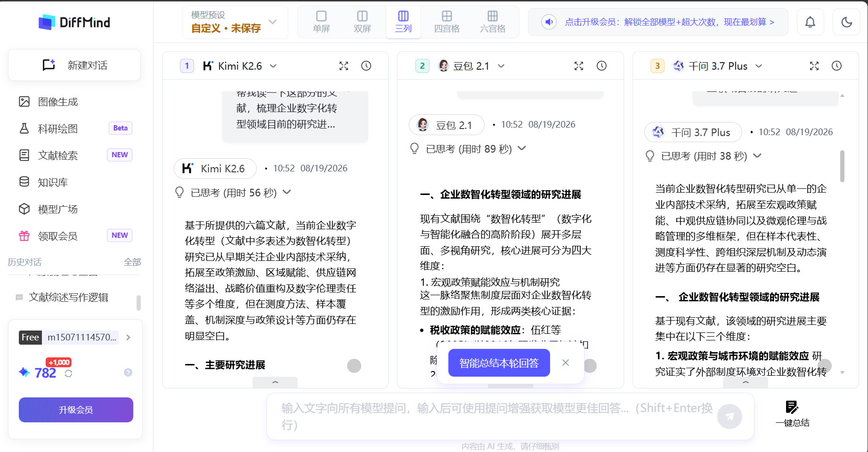Viewport: 868px width, 452px height.
Task: Expand the 豆包 2.1 panel fullscreen
Action: [x=579, y=66]
